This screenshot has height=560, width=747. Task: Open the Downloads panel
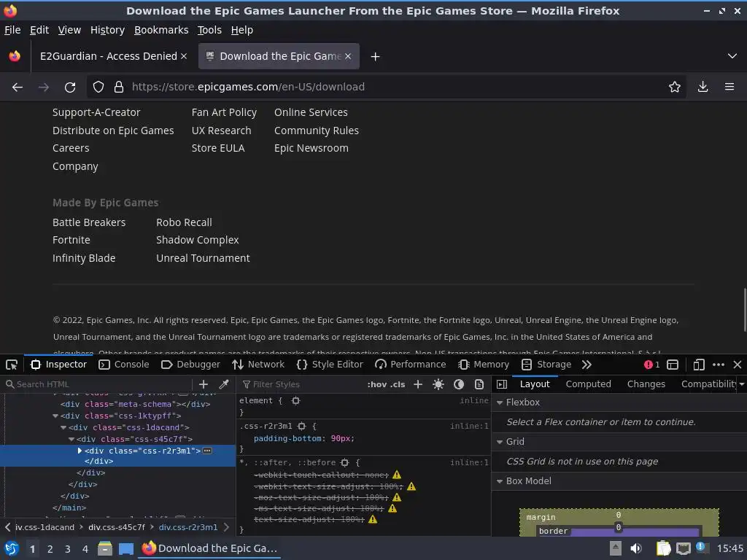703,87
